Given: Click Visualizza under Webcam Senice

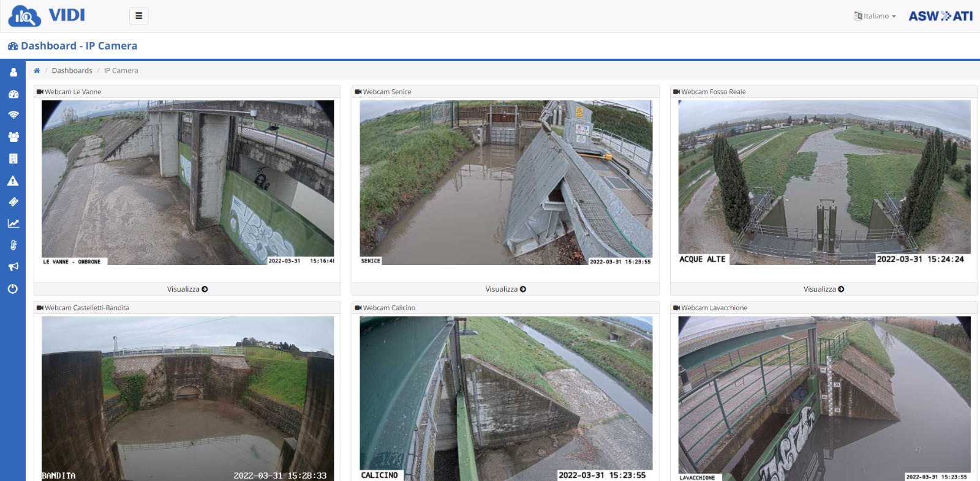Looking at the screenshot, I should 505,289.
